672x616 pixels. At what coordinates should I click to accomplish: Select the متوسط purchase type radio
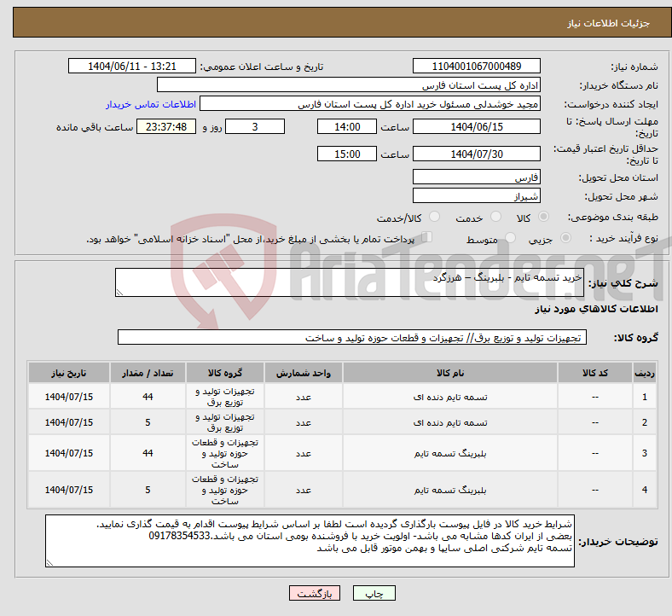pos(510,238)
